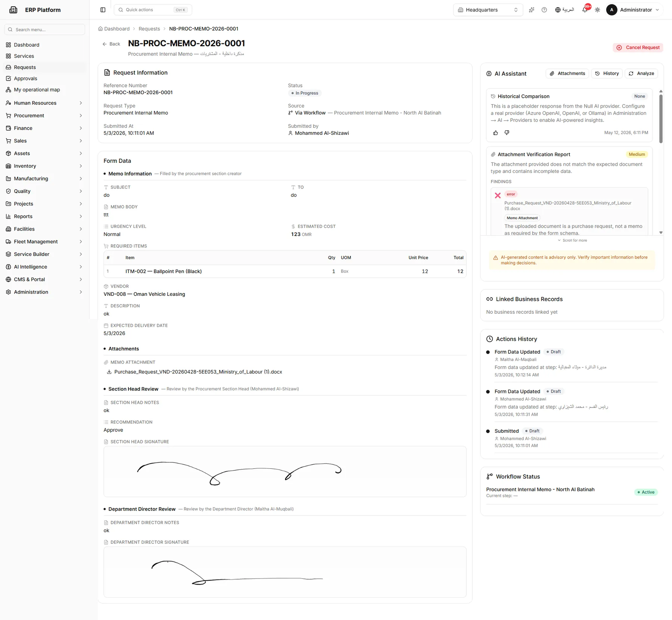Click the Section Head signature image
This screenshot has height=620, width=672.
[x=285, y=471]
